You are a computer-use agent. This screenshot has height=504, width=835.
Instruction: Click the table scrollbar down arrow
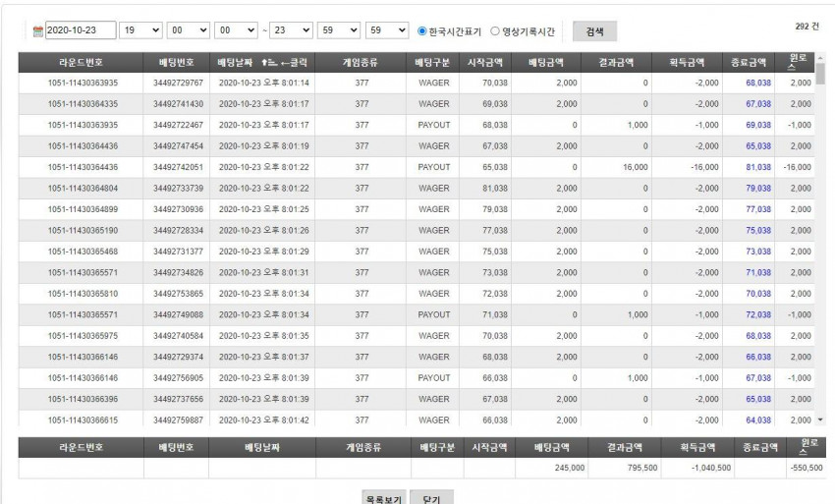pos(820,420)
